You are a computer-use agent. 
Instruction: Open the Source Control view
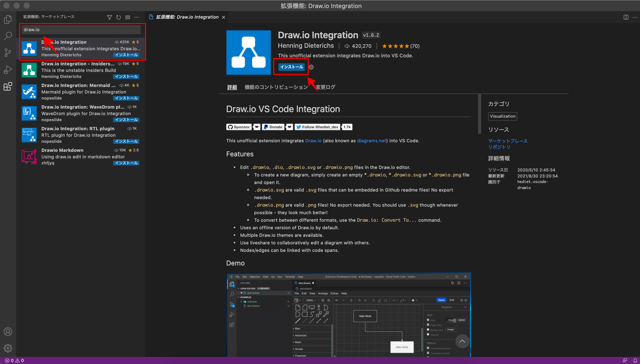tap(8, 53)
